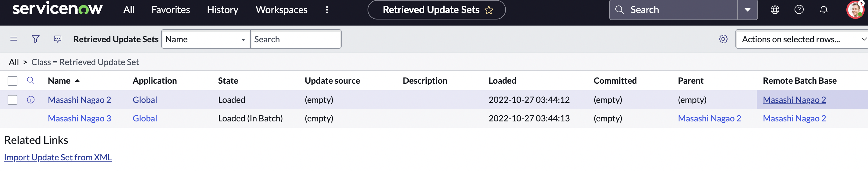Image resolution: width=868 pixels, height=171 pixels.
Task: Preview Masashi Nagao 2 record info icon
Action: 31,99
